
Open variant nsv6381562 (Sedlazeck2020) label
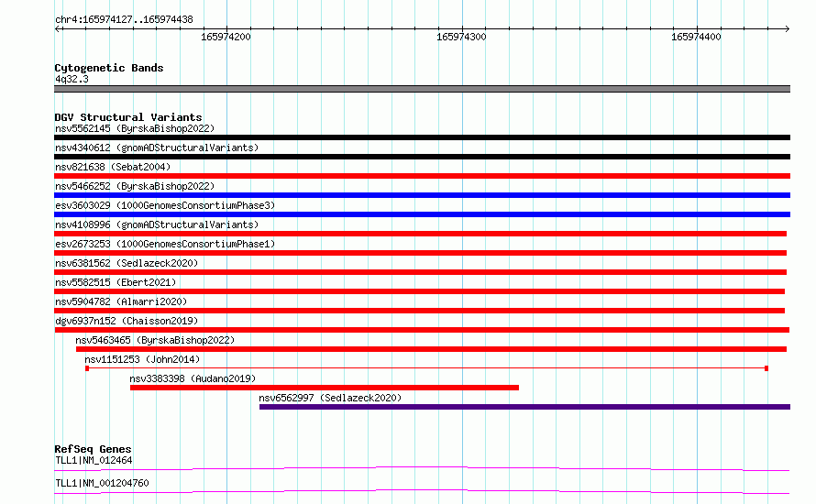pyautogui.click(x=127, y=263)
